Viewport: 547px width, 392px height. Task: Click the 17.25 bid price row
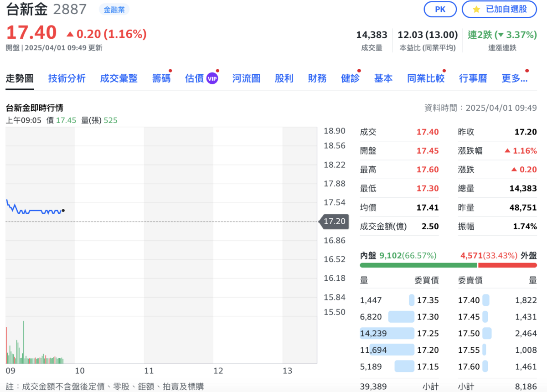399,334
